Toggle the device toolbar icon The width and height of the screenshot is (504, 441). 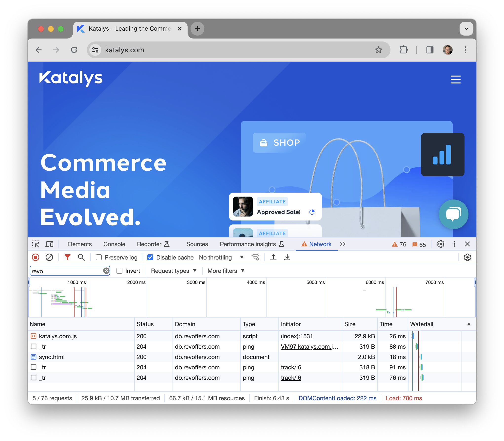click(x=49, y=244)
